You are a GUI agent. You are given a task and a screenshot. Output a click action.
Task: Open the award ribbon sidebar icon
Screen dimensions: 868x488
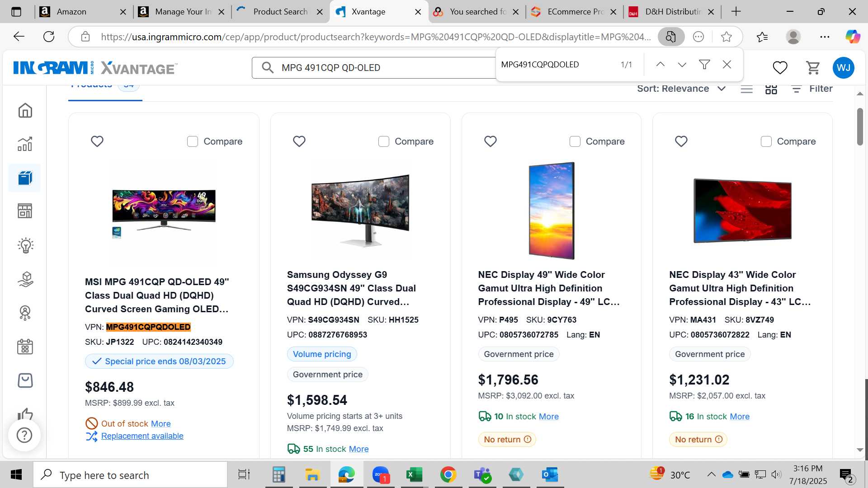pyautogui.click(x=25, y=313)
